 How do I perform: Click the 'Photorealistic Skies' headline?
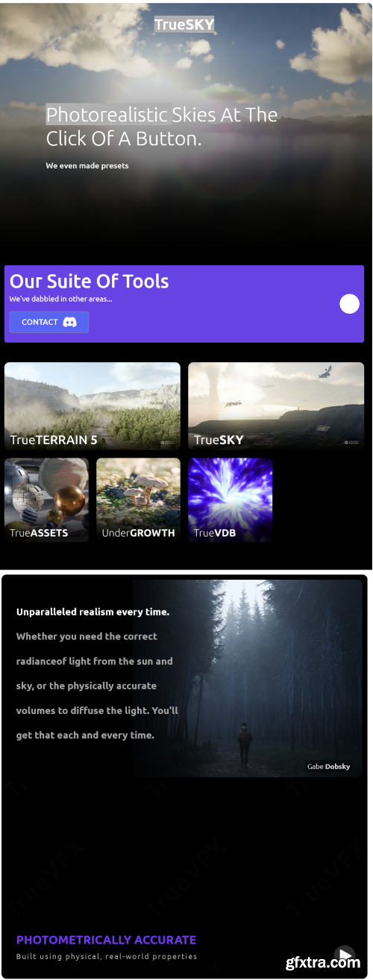(162, 126)
